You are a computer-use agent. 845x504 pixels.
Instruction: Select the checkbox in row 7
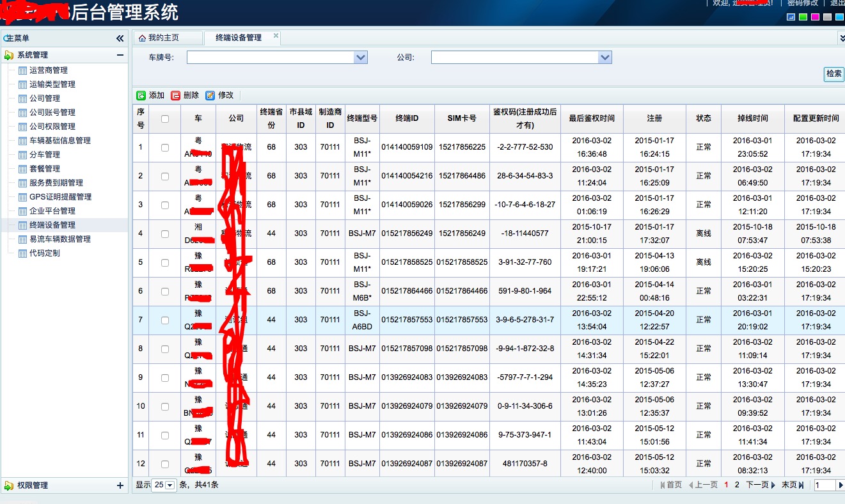click(165, 320)
